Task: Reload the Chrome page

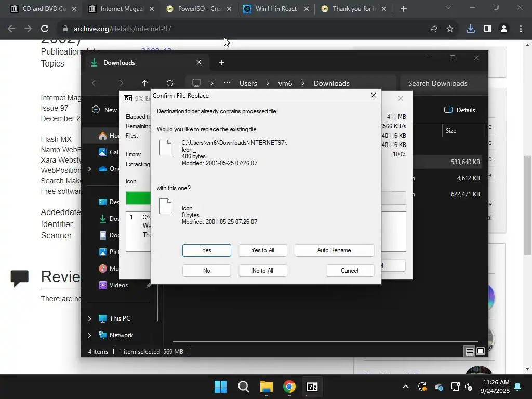Action: [45, 29]
